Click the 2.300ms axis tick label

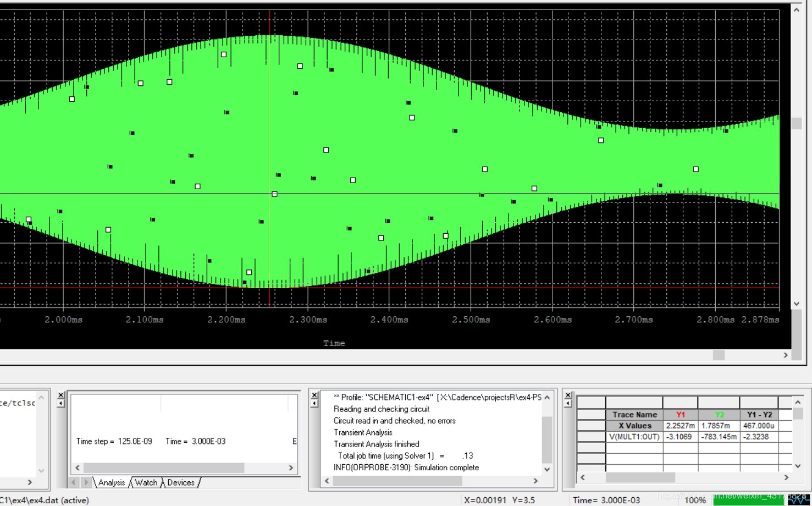308,320
